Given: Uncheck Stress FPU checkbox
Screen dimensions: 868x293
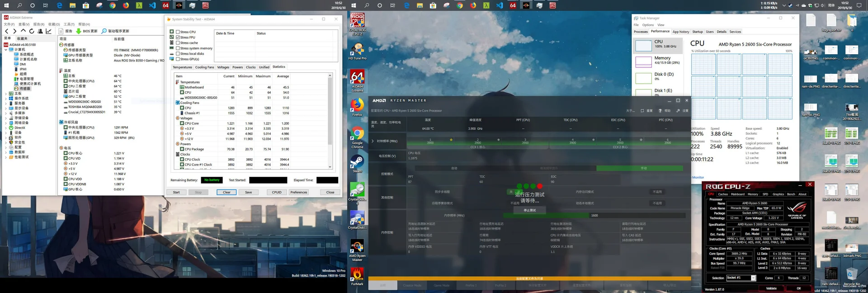Looking at the screenshot, I should click(x=178, y=37).
